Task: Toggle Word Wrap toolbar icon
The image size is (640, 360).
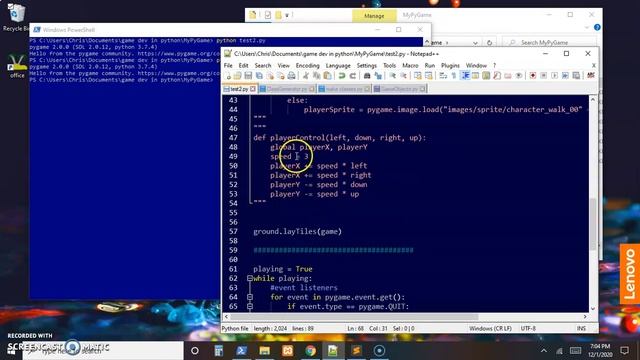Action: pyautogui.click(x=443, y=76)
